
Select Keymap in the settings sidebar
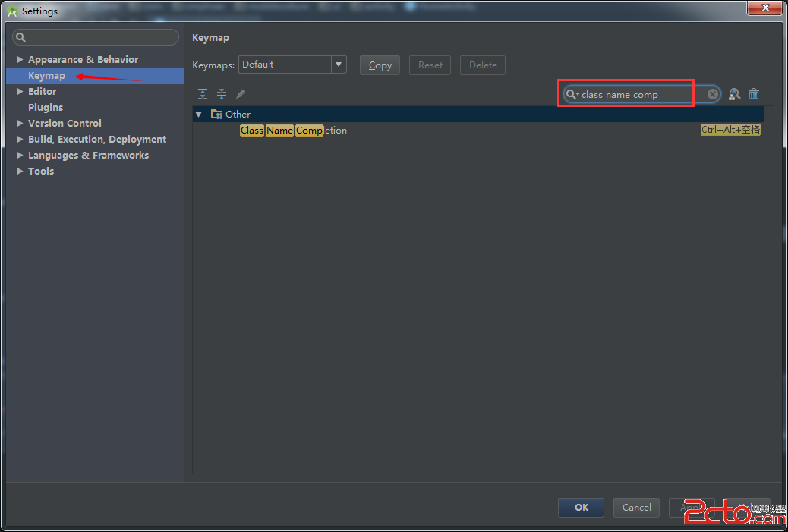[x=46, y=76]
